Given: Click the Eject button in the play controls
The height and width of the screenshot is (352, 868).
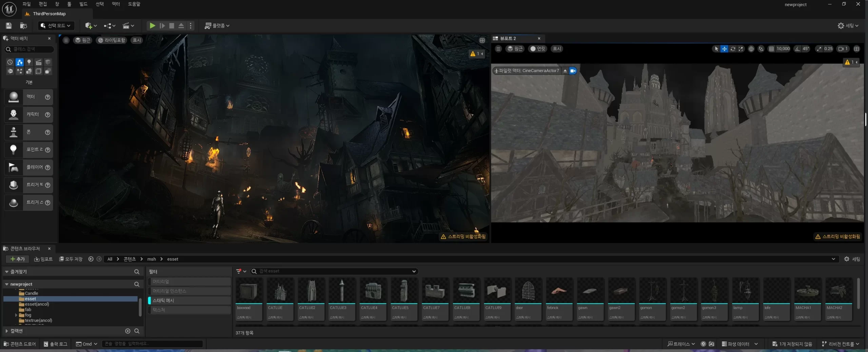Looking at the screenshot, I should pyautogui.click(x=181, y=25).
